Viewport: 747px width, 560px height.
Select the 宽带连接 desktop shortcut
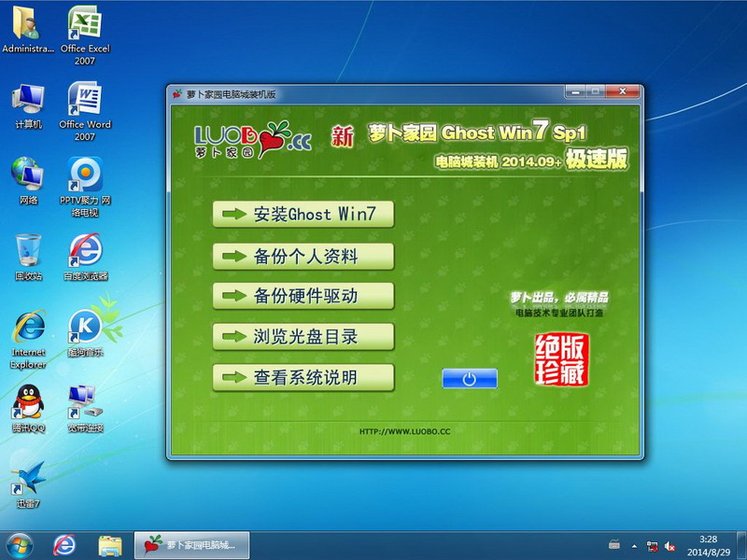(x=85, y=409)
